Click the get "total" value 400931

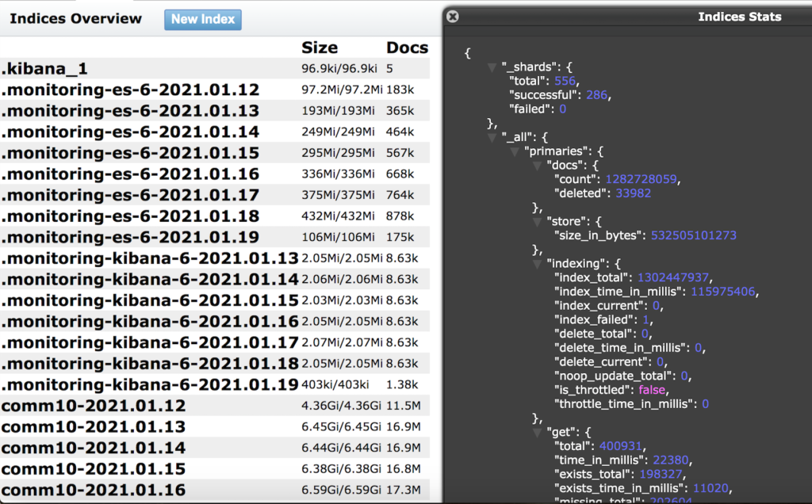click(620, 447)
